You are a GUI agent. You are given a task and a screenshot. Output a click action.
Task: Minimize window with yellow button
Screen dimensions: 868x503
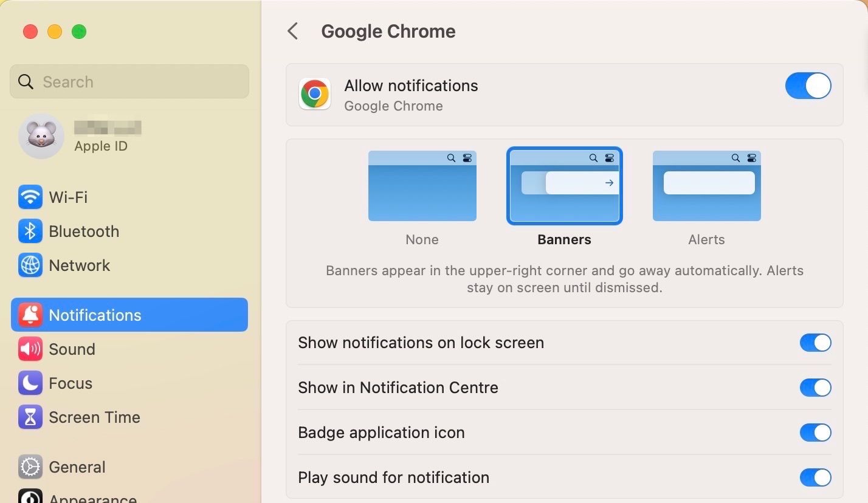click(x=55, y=32)
